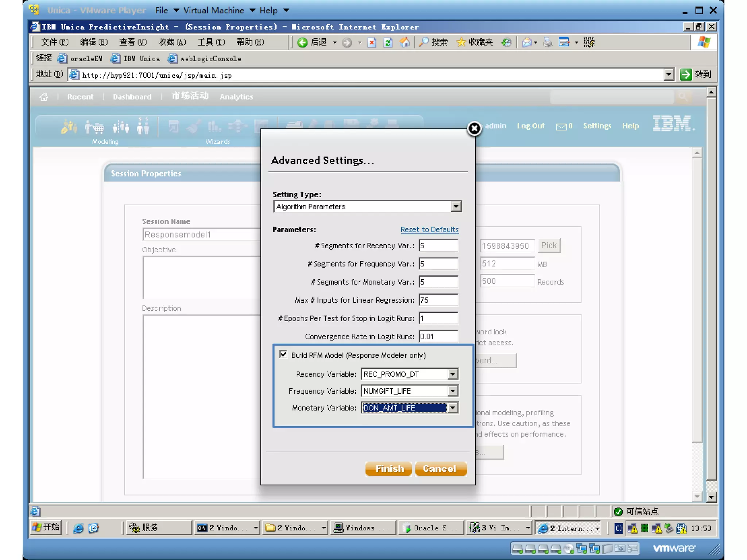Viewport: 747px width, 560px height.
Task: Expand the Setting Type dropdown
Action: 456,207
